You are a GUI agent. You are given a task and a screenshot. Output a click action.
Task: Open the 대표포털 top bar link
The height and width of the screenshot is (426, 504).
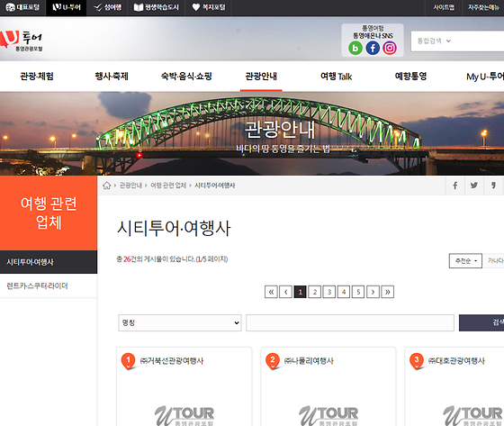(22, 7)
